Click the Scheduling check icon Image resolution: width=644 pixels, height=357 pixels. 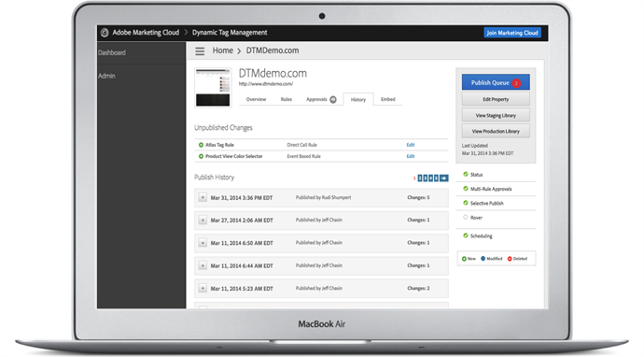[466, 236]
